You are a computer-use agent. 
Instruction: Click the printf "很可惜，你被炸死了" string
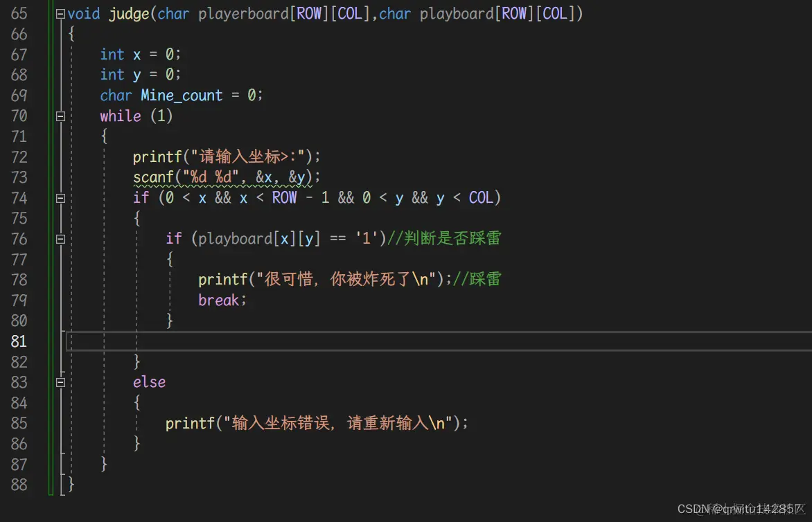[346, 280]
